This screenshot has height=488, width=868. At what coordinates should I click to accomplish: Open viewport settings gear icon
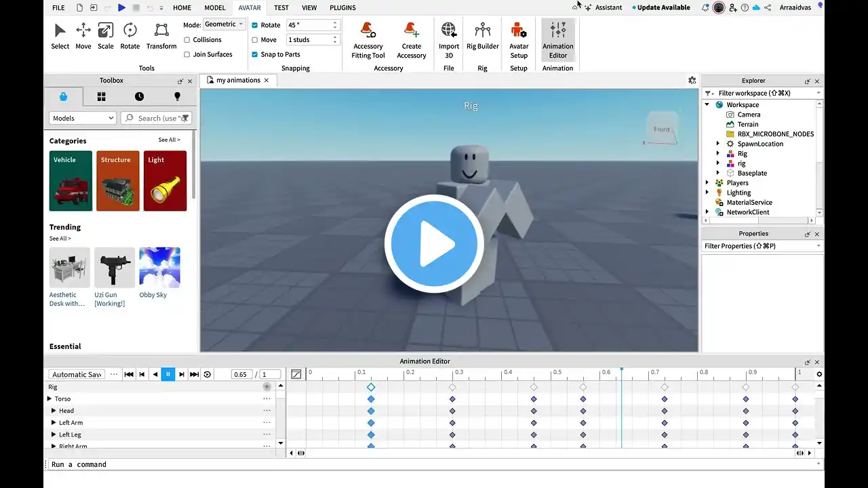tap(692, 80)
